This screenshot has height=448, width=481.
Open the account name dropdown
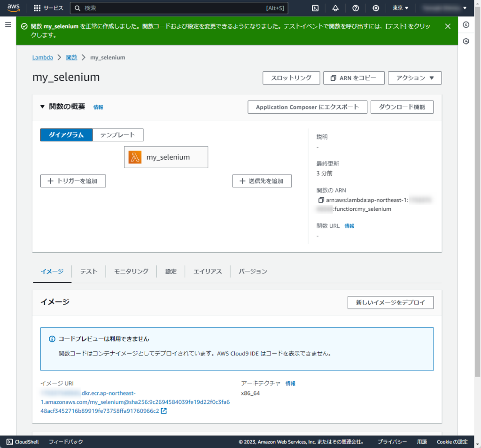444,8
